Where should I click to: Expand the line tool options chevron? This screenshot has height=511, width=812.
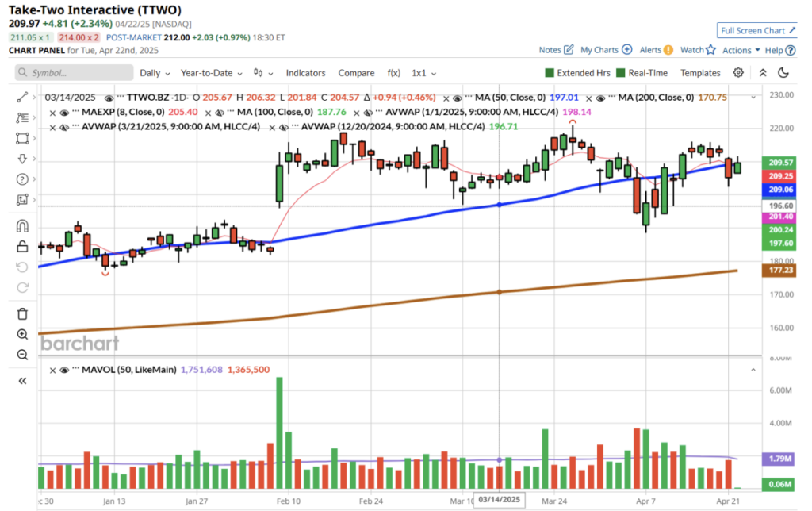tap(34, 98)
